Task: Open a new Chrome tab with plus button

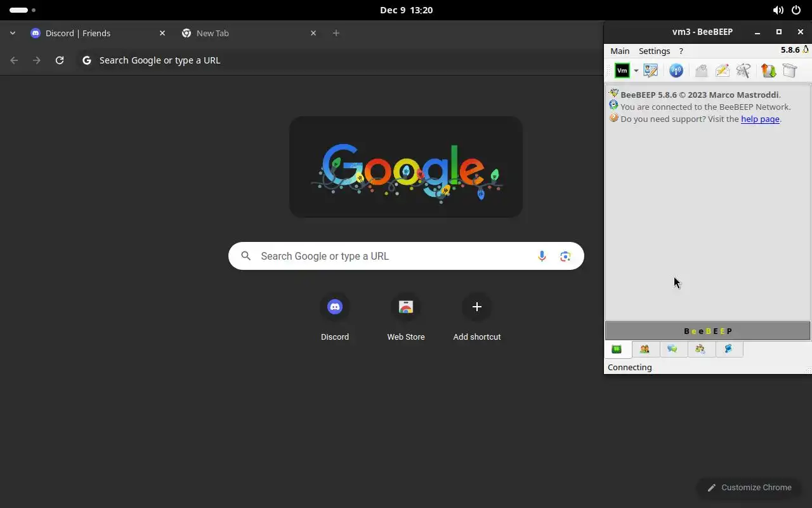Action: [336, 33]
